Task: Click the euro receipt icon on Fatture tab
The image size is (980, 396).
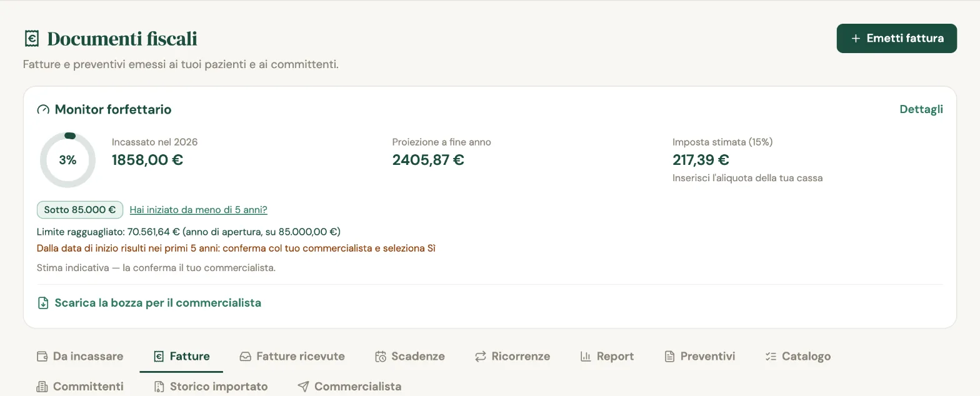Action: pos(159,357)
